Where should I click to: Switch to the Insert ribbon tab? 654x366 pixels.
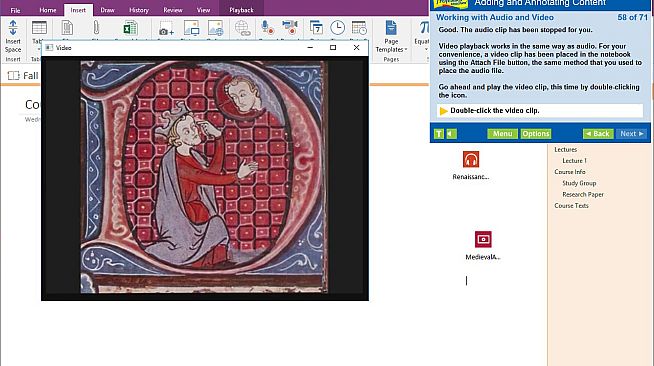pyautogui.click(x=78, y=10)
